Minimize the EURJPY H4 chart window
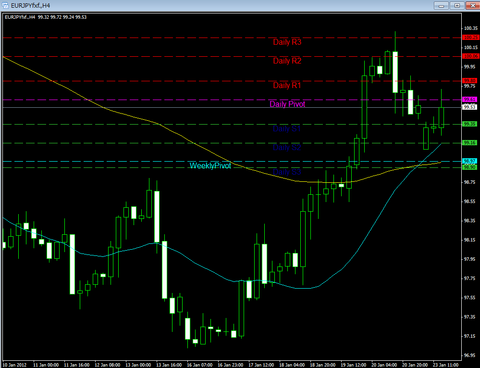This screenshot has width=480, height=368. click(441, 5)
